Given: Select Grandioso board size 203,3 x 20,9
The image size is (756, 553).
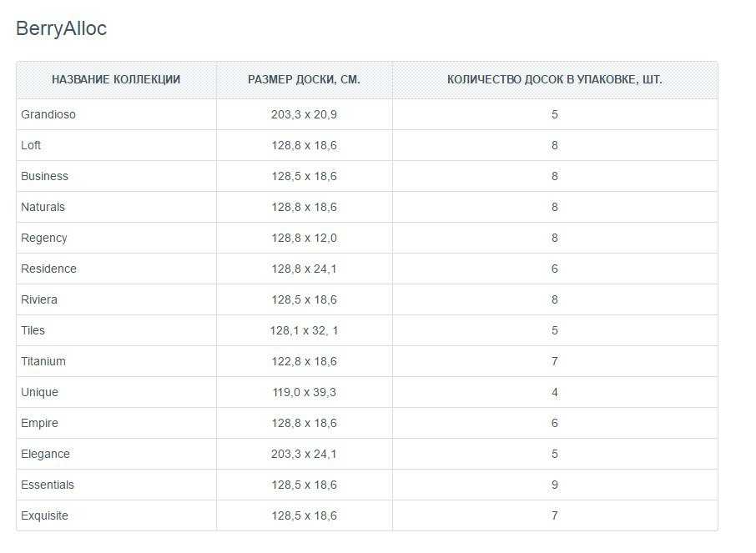Looking at the screenshot, I should [305, 114].
